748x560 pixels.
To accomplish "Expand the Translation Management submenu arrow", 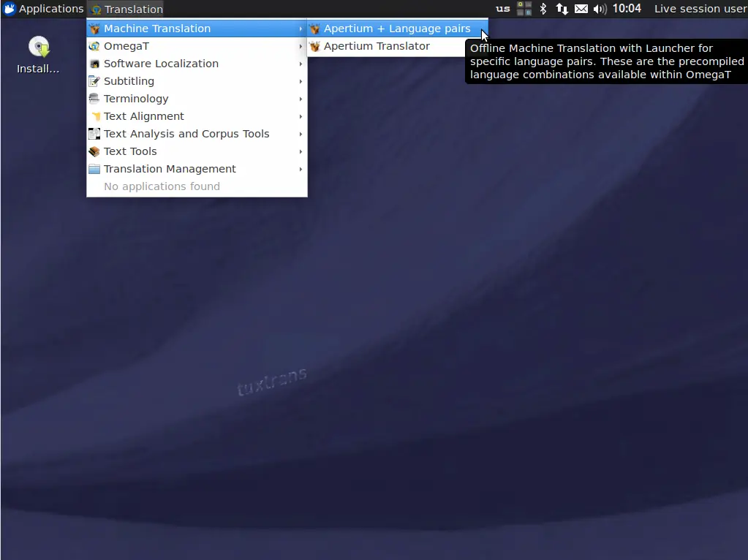I will coord(301,169).
